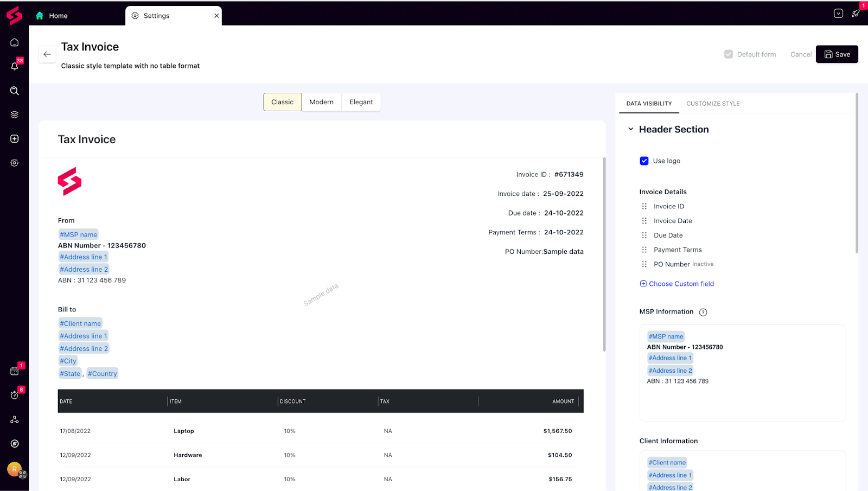Select the Settings tab
Image resolution: width=868 pixels, height=491 pixels.
click(x=174, y=16)
